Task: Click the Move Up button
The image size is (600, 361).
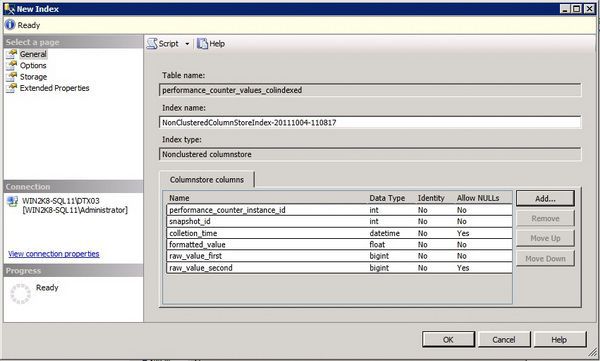Action: pyautogui.click(x=545, y=238)
